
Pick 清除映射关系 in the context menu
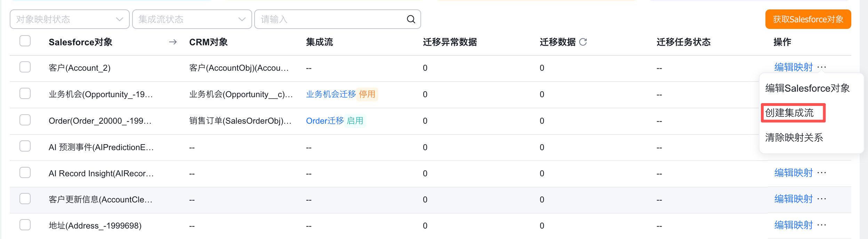[794, 138]
